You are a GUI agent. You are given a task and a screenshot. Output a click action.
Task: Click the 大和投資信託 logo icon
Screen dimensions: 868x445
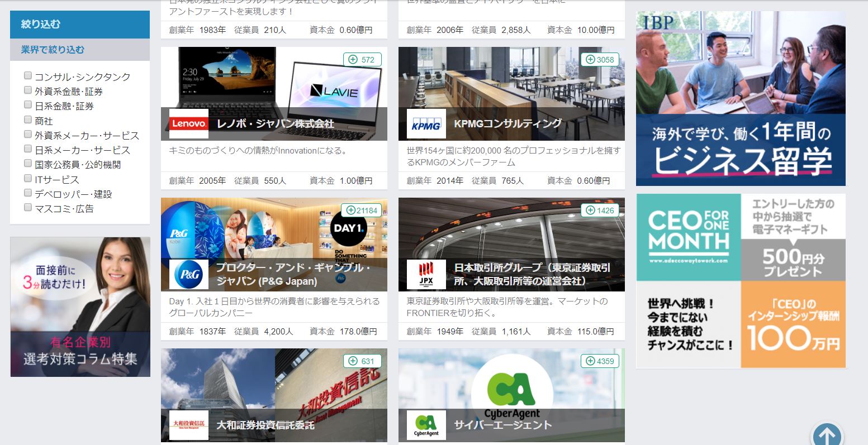188,425
